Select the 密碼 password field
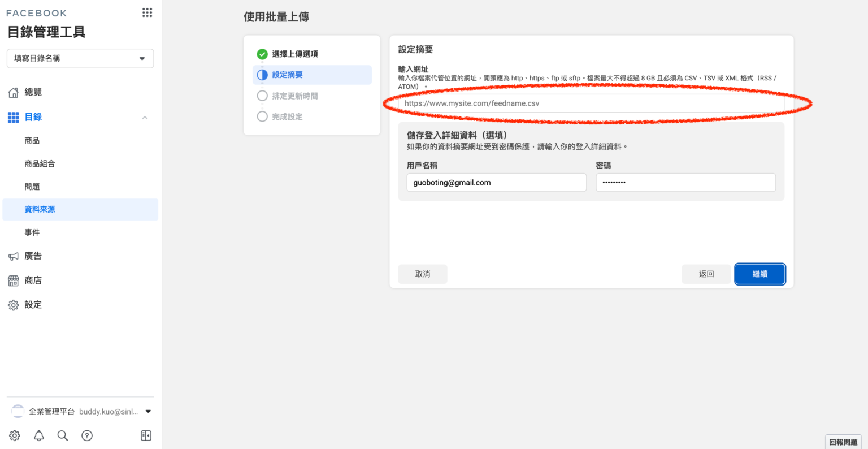868x449 pixels. [685, 182]
